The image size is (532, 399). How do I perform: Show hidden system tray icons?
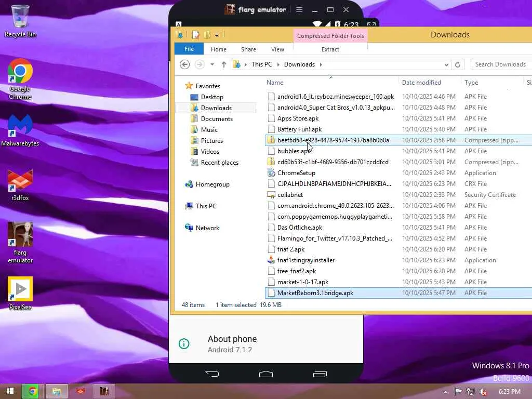(445, 392)
